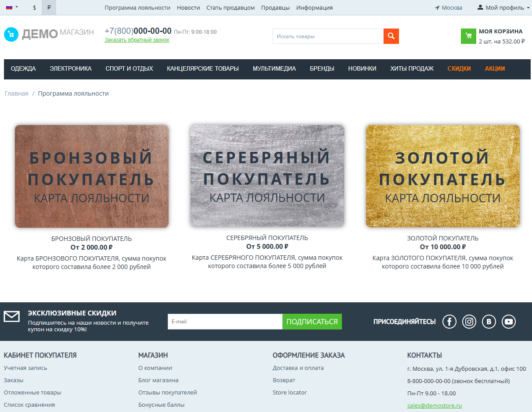Open Список сравнения footer link

(29, 405)
